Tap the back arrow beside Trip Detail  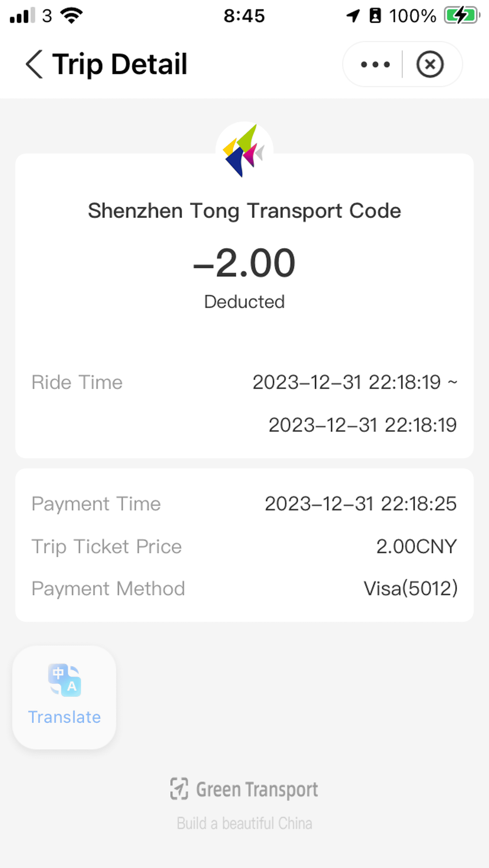coord(34,64)
